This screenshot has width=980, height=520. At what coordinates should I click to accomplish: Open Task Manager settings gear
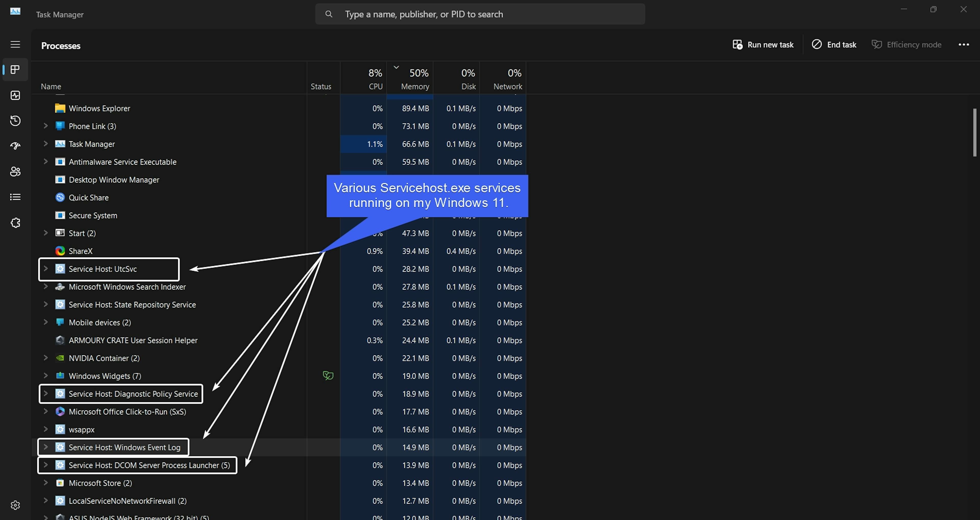(x=15, y=505)
